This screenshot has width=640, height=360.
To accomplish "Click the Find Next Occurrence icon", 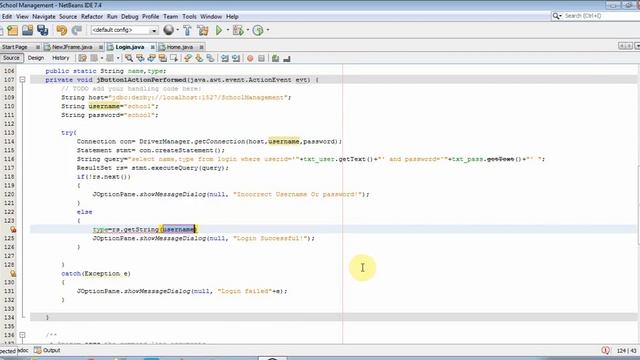I will (x=151, y=58).
